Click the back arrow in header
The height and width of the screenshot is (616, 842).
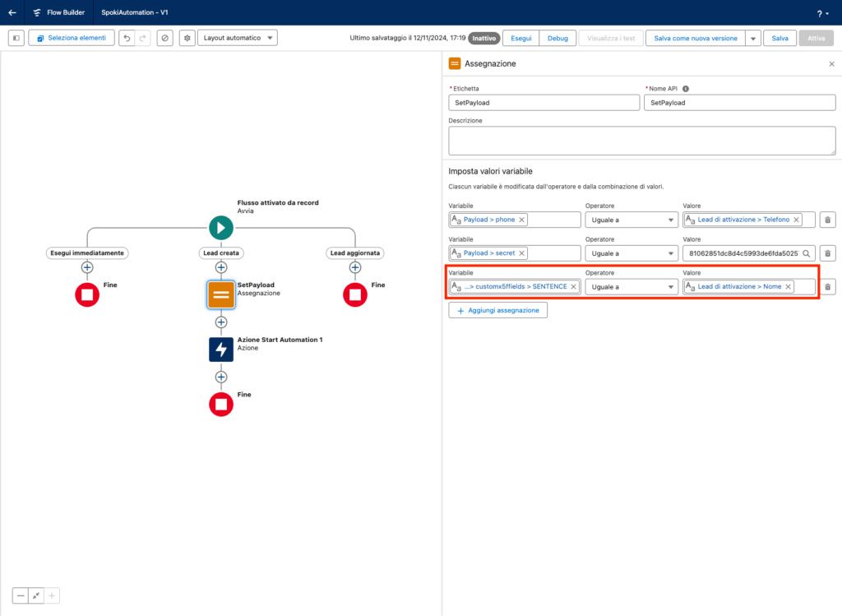tap(12, 12)
